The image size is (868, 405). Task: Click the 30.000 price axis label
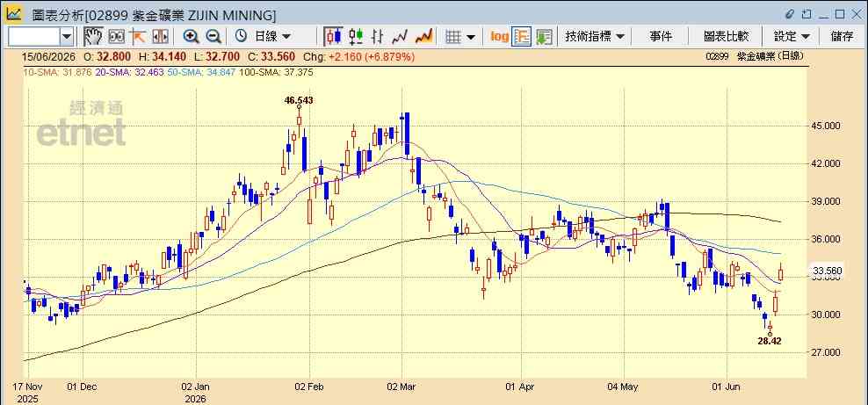click(x=826, y=315)
